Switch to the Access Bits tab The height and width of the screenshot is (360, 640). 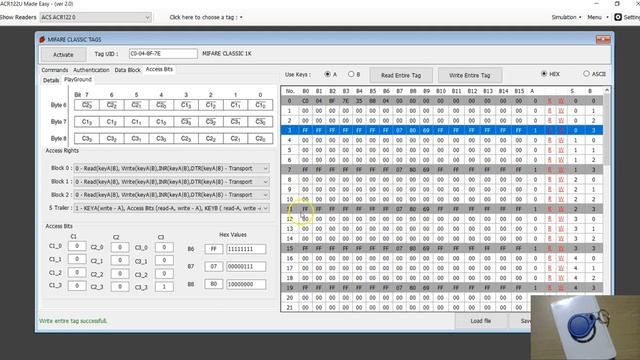(x=159, y=69)
